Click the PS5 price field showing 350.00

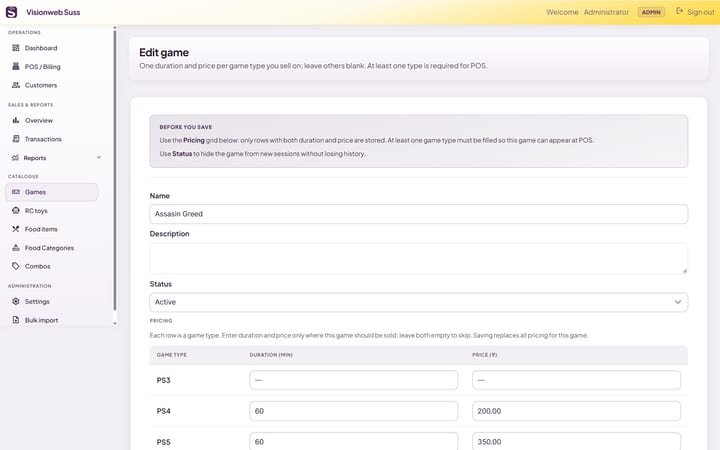[576, 441]
